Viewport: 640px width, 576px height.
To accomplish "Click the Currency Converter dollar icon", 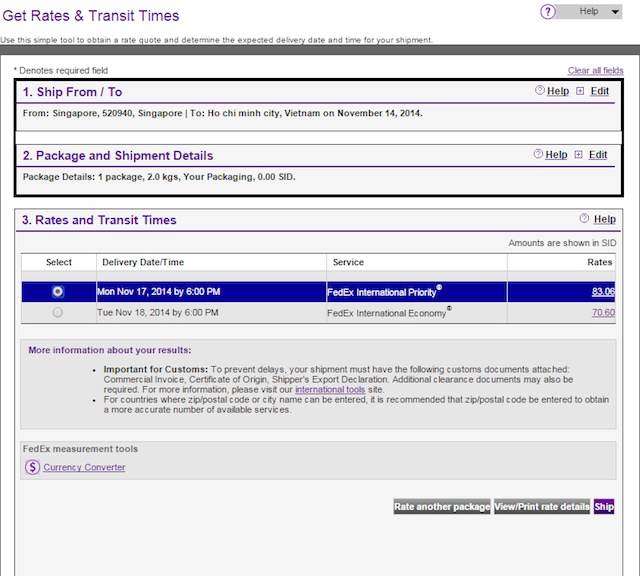I will (32, 467).
